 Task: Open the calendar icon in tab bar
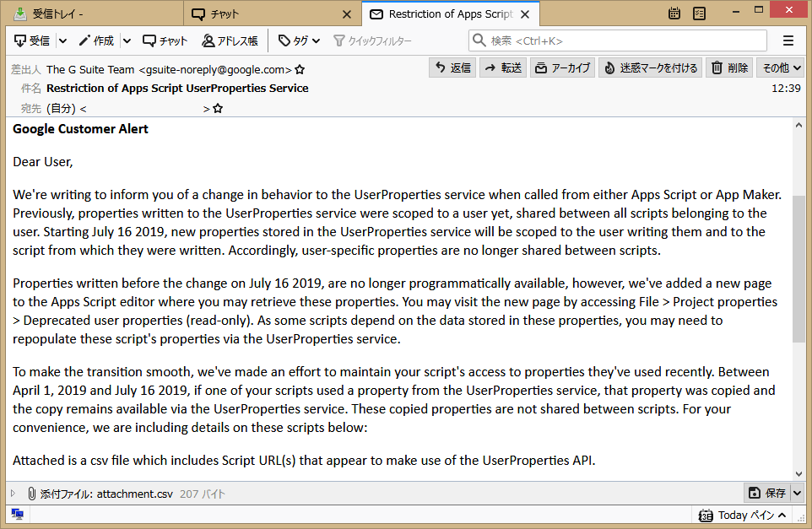[x=674, y=13]
